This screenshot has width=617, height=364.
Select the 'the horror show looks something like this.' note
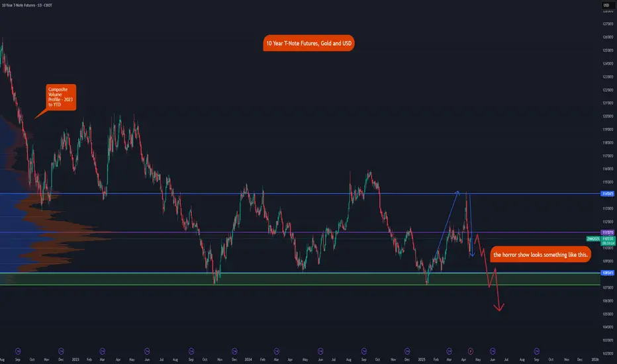coord(540,255)
